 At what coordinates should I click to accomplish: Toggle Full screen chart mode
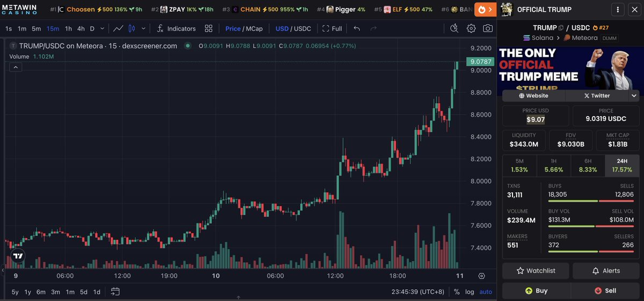332,28
